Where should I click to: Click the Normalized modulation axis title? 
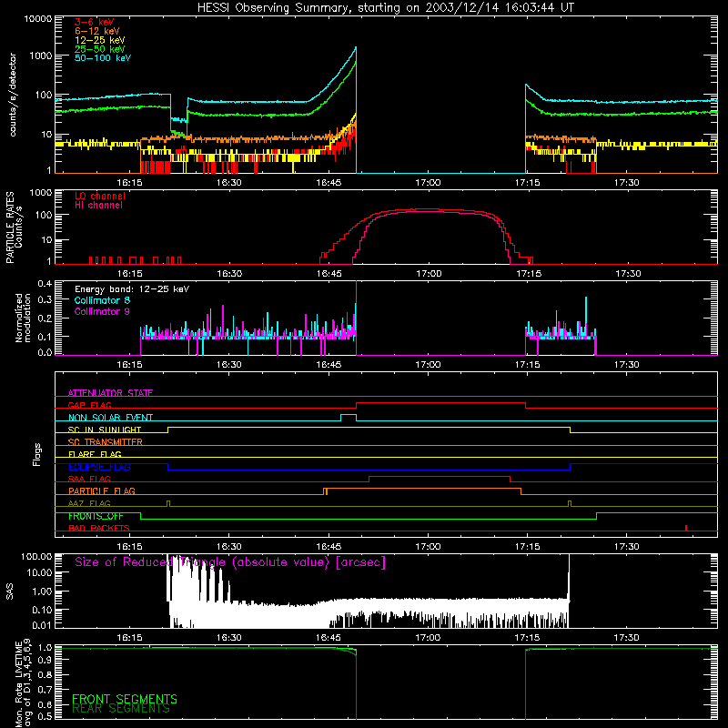pos(23,318)
